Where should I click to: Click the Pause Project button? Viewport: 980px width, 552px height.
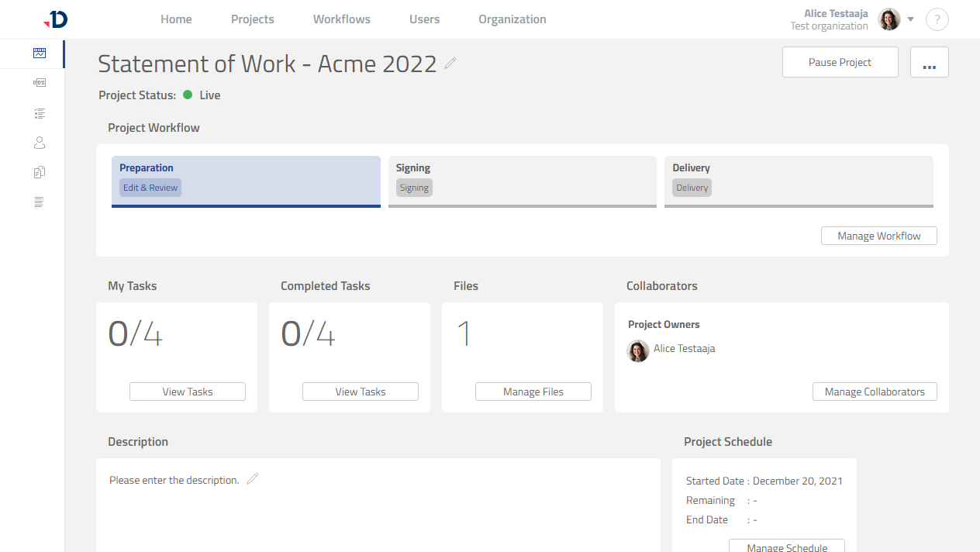[x=840, y=62]
